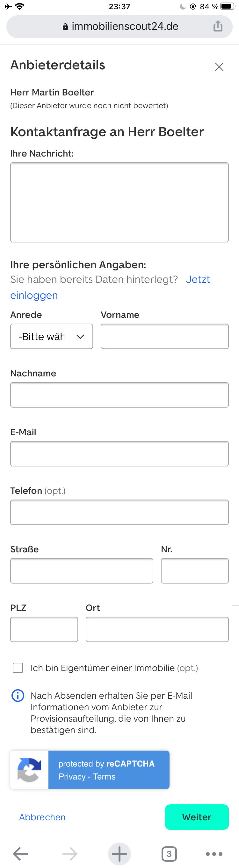239x868 pixels.
Task: Open the tab switcher showing 3 tabs
Action: click(x=169, y=853)
